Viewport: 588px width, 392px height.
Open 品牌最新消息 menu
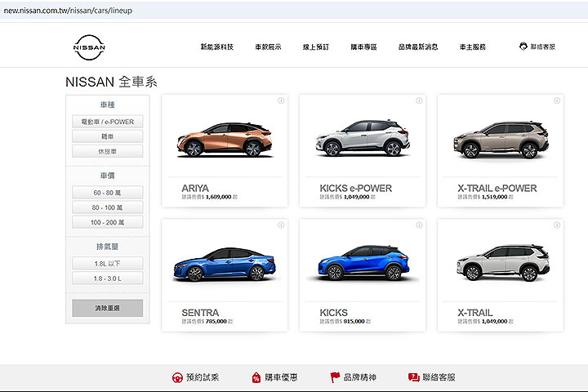[x=418, y=47]
